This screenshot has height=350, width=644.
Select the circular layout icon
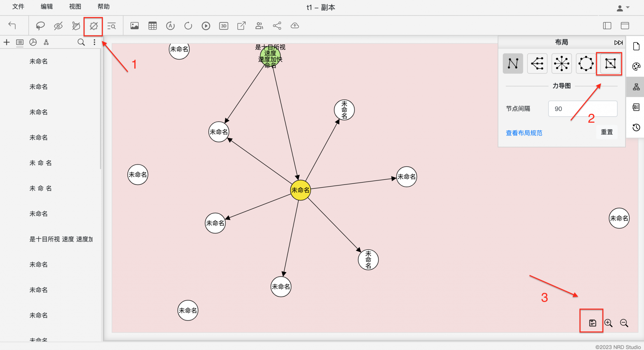pyautogui.click(x=586, y=64)
